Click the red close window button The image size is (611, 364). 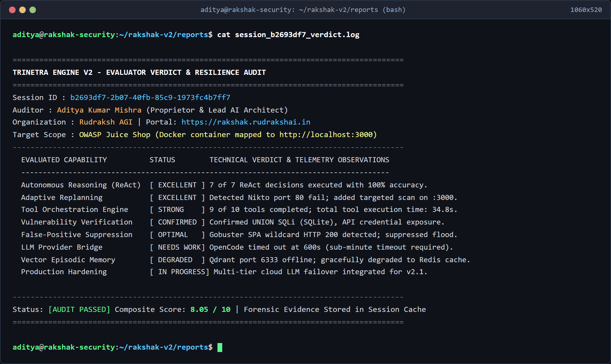12,10
